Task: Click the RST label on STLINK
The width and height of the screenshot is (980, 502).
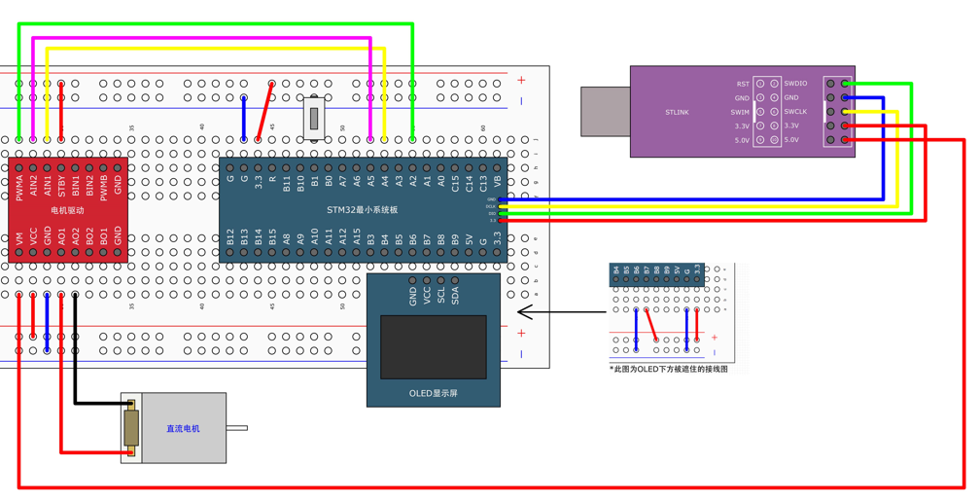Action: (743, 84)
